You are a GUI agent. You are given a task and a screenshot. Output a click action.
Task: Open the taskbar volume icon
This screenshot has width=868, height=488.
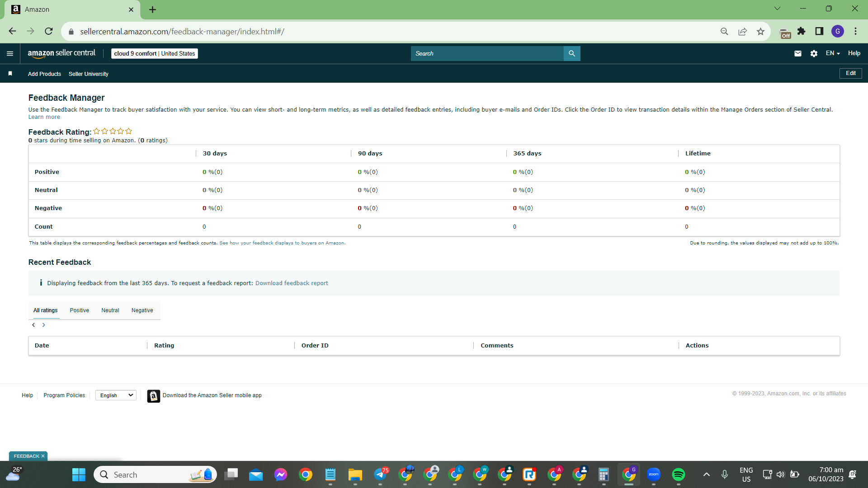tap(781, 474)
